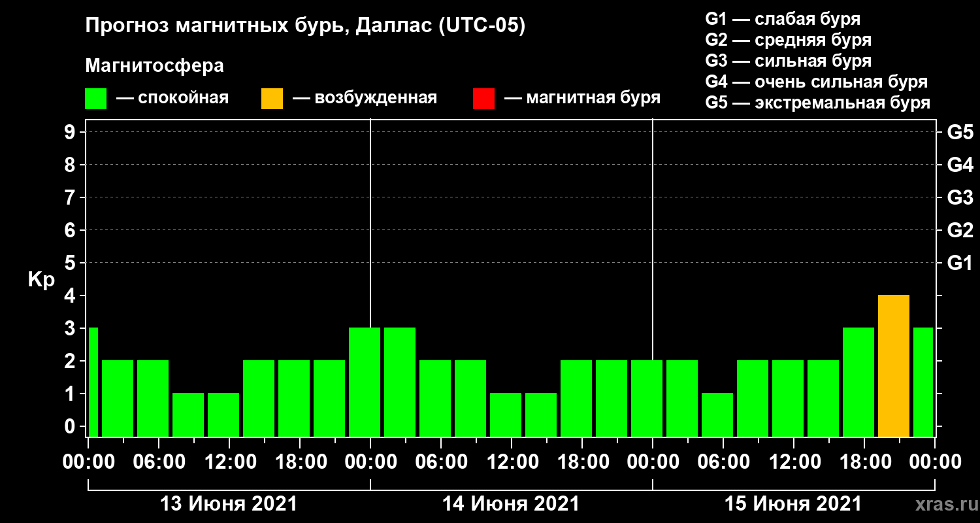Click the final '00:00' label at the chart end

click(934, 462)
